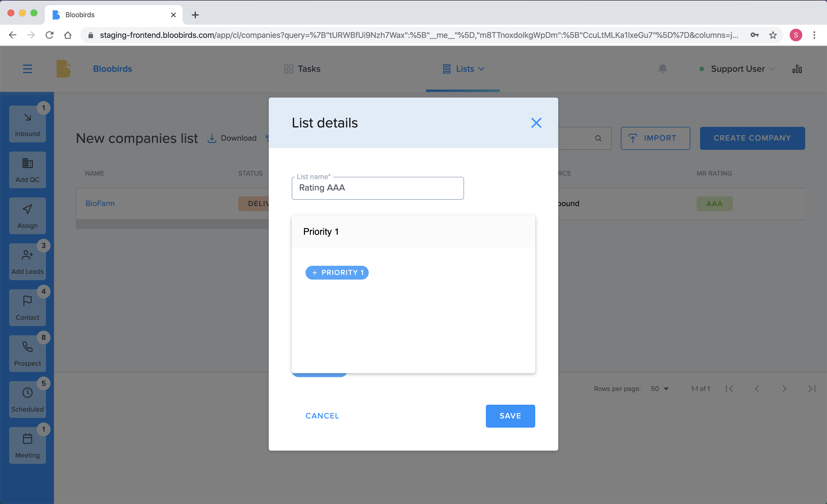Click Create Company button
The width and height of the screenshot is (827, 504).
click(x=752, y=138)
